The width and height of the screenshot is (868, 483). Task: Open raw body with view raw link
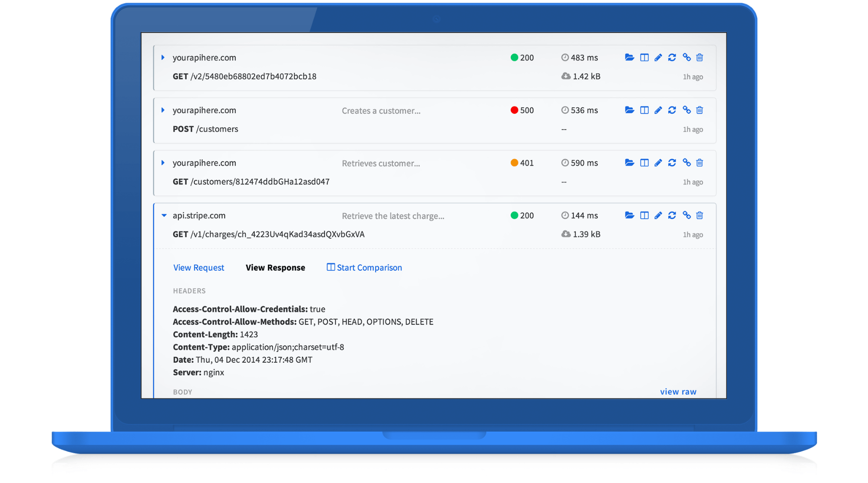point(678,391)
